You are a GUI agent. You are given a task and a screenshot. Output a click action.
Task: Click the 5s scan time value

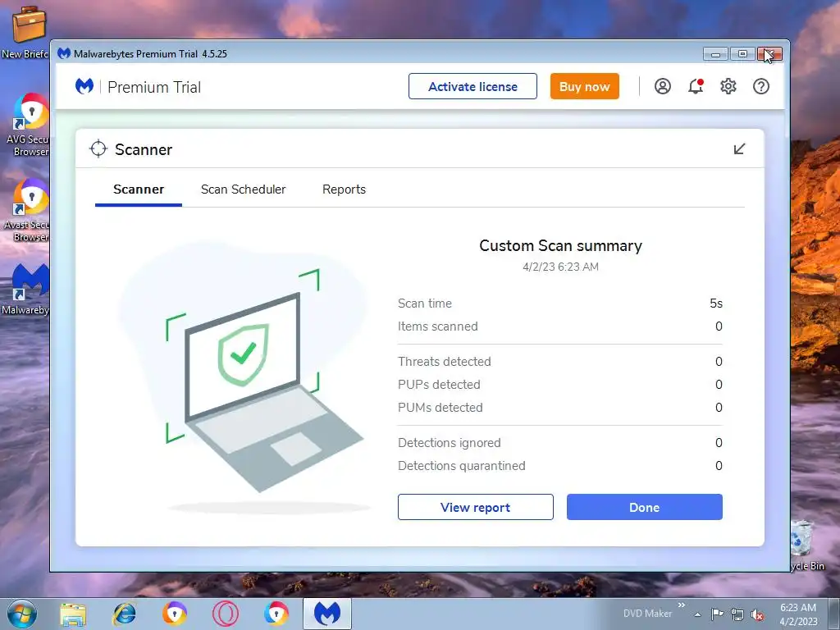point(716,304)
